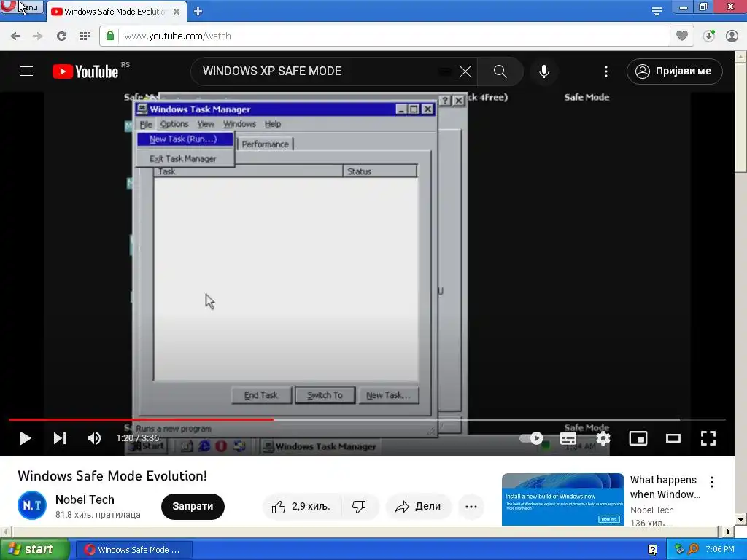Click the Пријави ме sign-in button
Screen dimensions: 747x560
[x=674, y=71]
